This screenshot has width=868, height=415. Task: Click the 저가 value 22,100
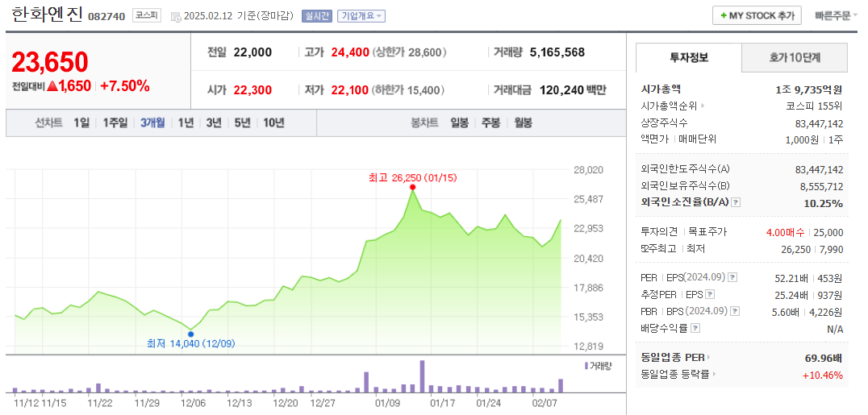pos(350,89)
